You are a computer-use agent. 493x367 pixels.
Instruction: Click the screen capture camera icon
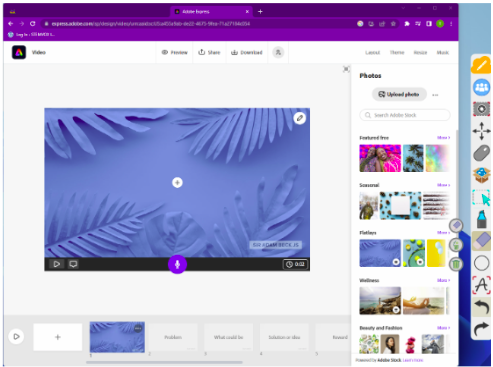pyautogui.click(x=481, y=109)
